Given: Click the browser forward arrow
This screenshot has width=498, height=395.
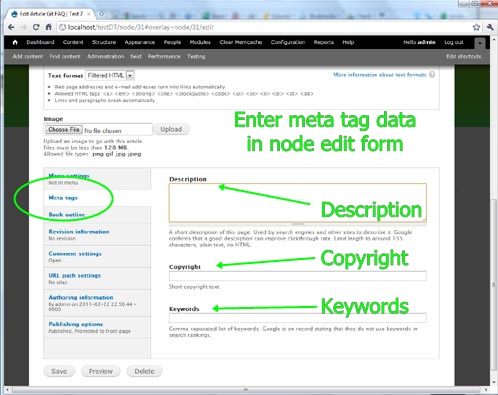Looking at the screenshot, I should tap(23, 27).
